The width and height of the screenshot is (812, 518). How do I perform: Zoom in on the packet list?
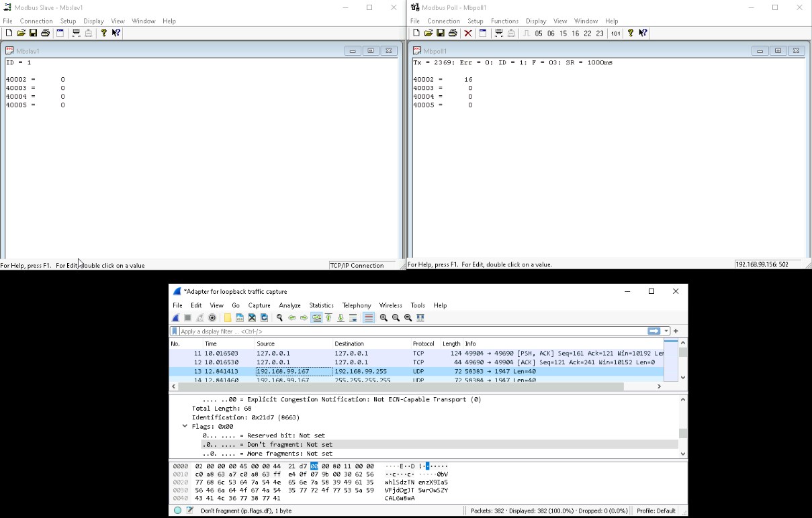(x=383, y=318)
